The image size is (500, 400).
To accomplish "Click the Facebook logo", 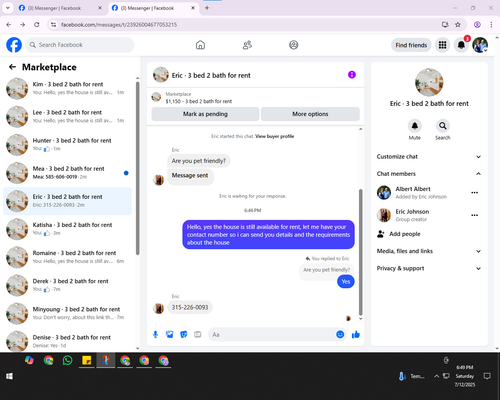I will point(14,45).
